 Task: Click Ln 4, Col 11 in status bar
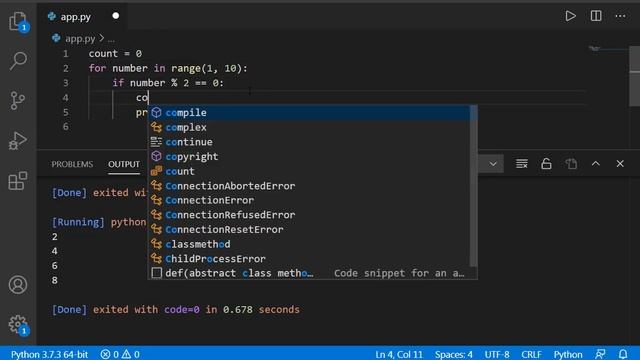(x=399, y=354)
